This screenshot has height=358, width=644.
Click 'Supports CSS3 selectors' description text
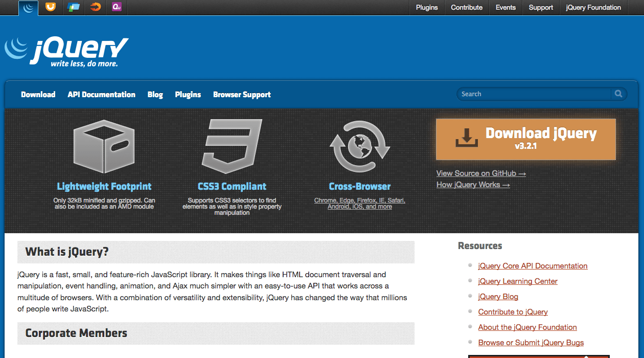click(232, 207)
